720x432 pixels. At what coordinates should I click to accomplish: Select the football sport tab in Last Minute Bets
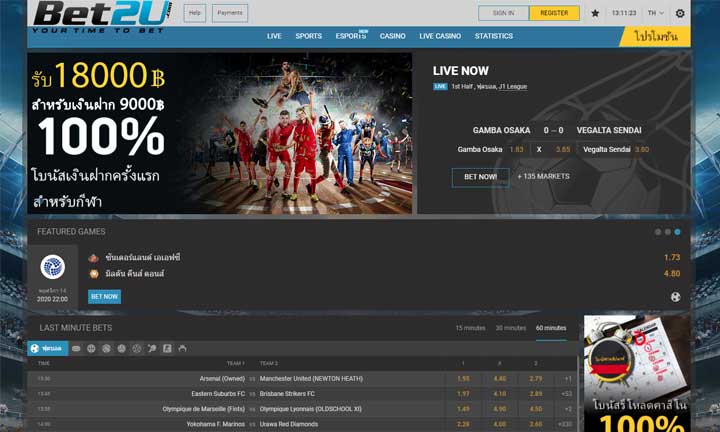(x=47, y=348)
